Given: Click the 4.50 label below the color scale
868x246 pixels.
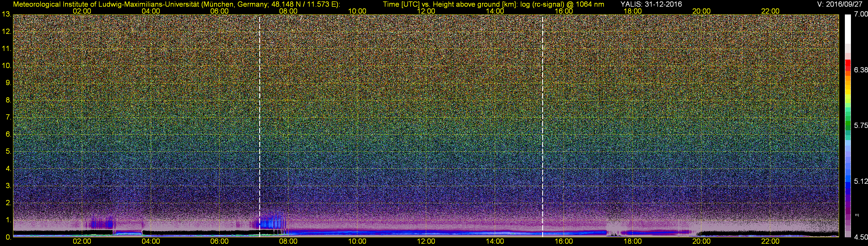Looking at the screenshot, I should click(861, 237).
